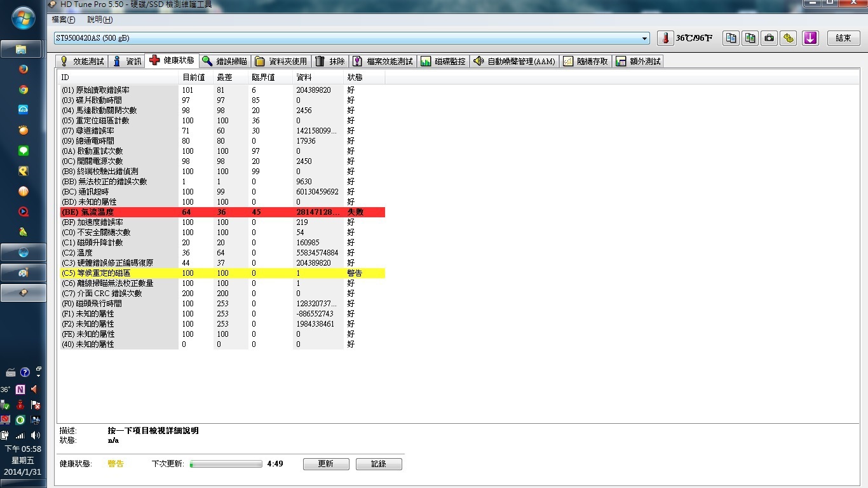Sort by the 目前值 column header
868x488 pixels.
click(x=197, y=77)
